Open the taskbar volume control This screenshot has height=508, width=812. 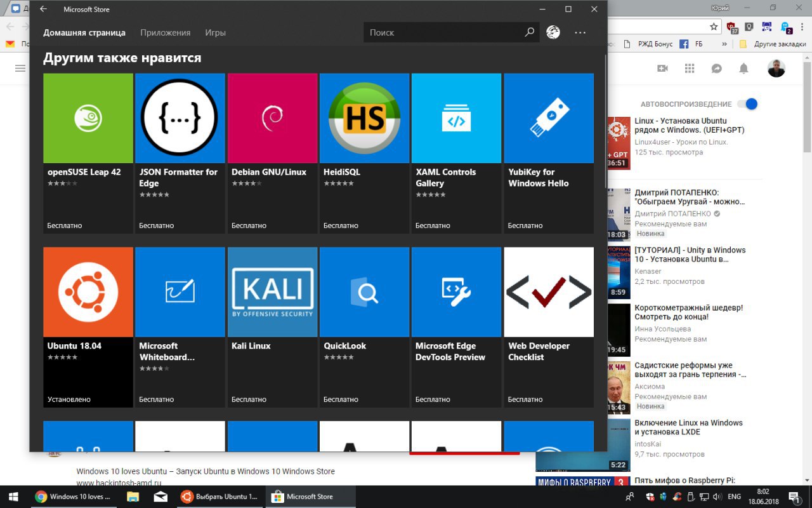click(716, 497)
